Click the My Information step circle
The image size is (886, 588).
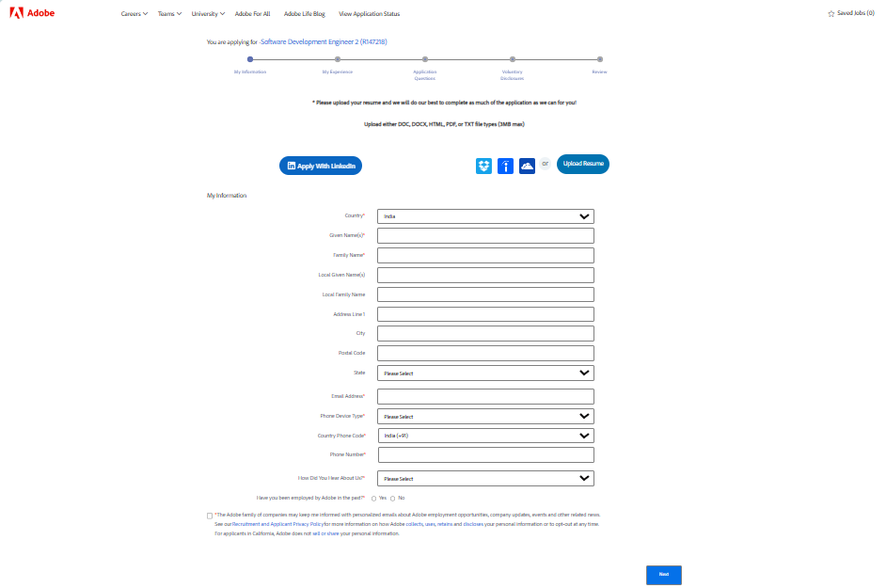(250, 59)
